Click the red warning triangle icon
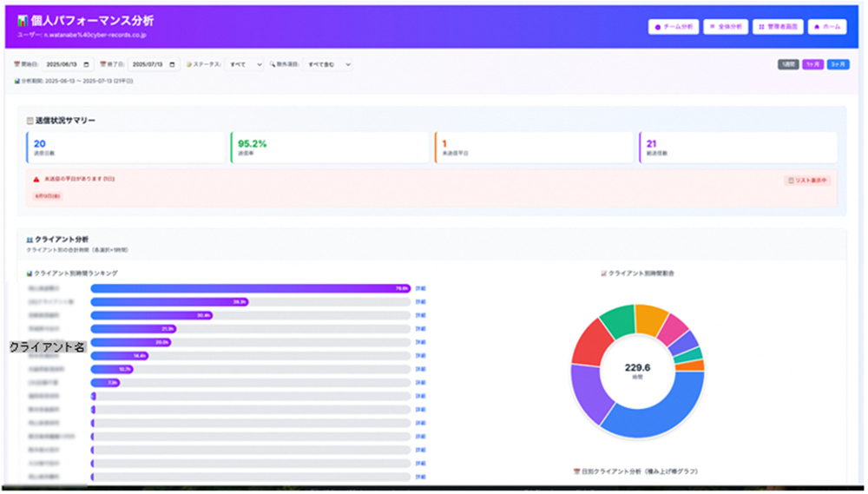The width and height of the screenshot is (868, 494). coord(36,179)
